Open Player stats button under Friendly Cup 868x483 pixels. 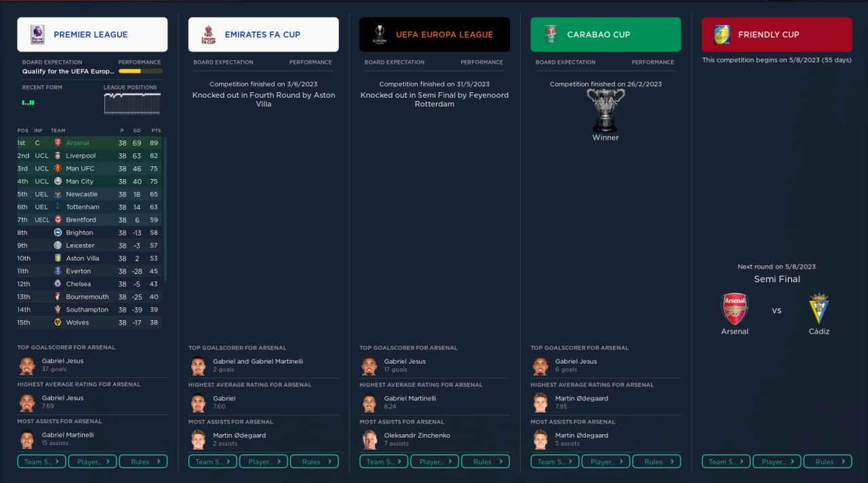[777, 462]
